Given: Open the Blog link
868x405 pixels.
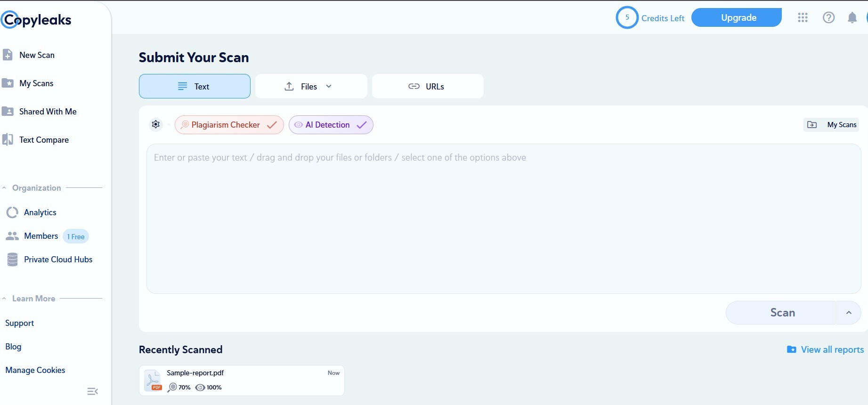Looking at the screenshot, I should click(x=13, y=347).
